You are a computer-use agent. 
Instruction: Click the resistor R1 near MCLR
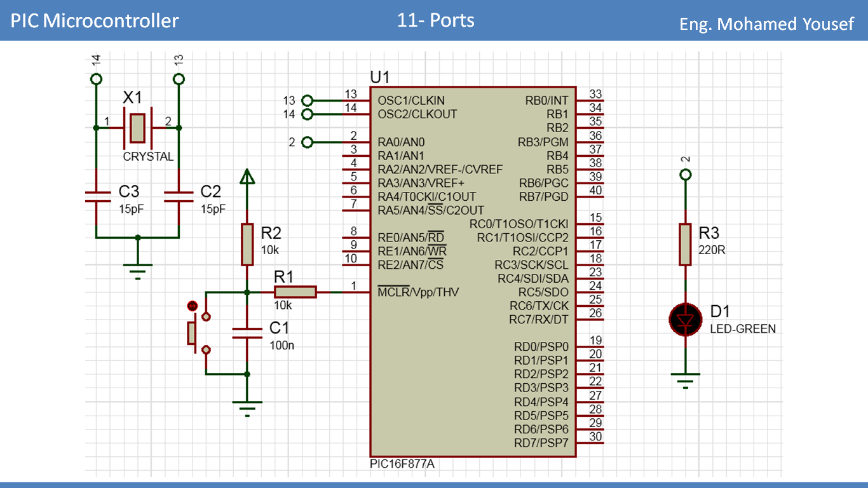294,292
